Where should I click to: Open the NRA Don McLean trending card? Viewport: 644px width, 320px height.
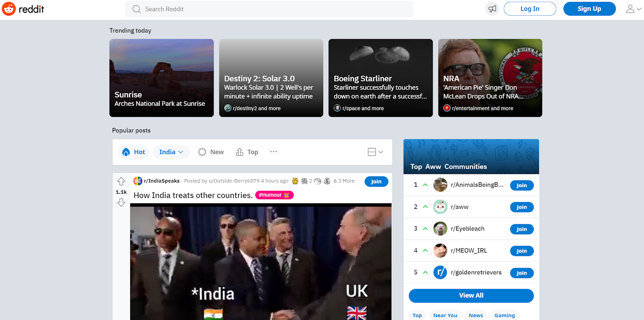coord(490,78)
